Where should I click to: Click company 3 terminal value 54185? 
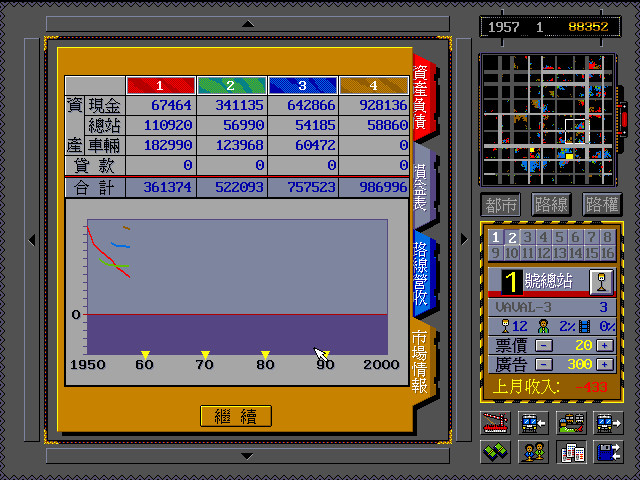[x=315, y=125]
